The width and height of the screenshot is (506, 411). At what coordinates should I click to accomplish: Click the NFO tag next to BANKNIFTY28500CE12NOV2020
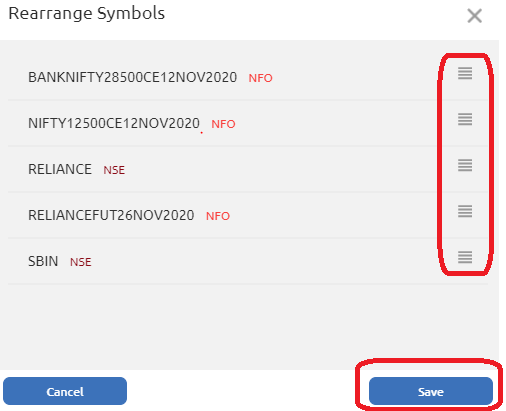pyautogui.click(x=261, y=78)
